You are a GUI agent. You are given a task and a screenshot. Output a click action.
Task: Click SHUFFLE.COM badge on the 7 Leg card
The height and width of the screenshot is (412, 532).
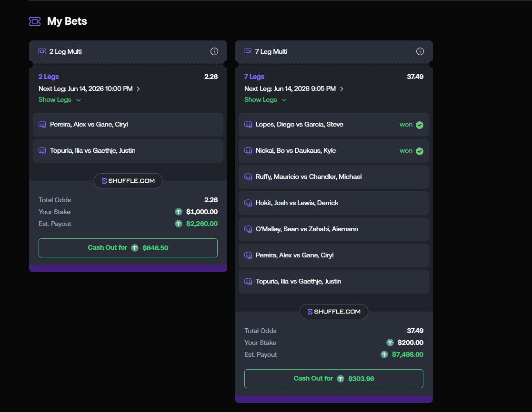click(x=333, y=312)
